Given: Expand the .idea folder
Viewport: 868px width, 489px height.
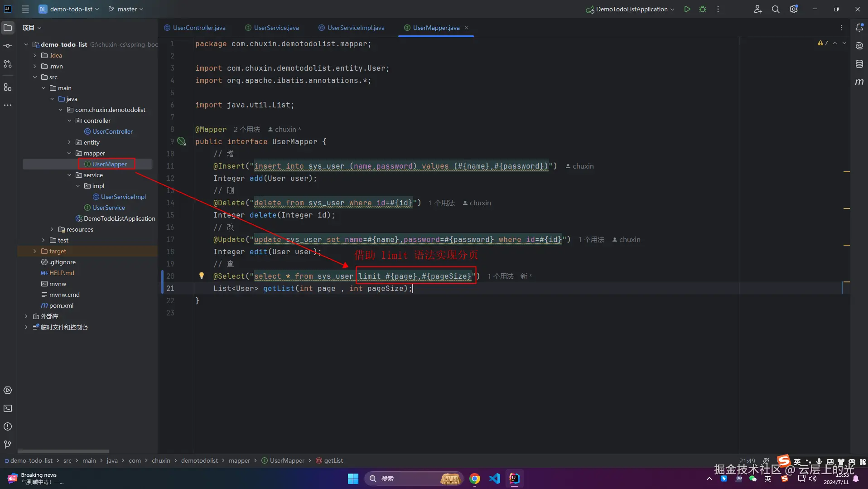Looking at the screenshot, I should click(x=35, y=55).
